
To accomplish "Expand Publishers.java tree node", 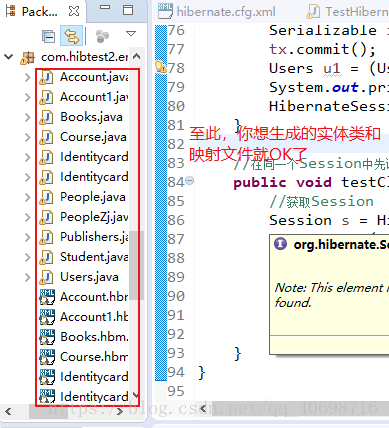I will click(x=28, y=237).
